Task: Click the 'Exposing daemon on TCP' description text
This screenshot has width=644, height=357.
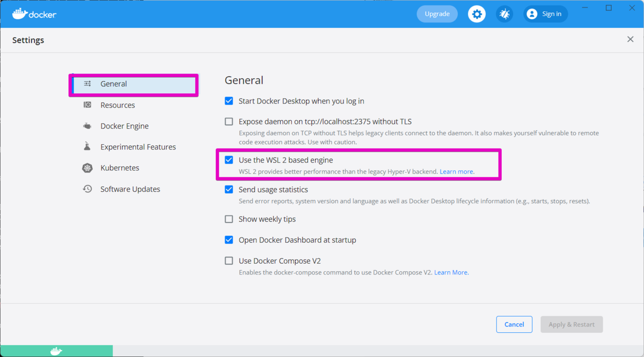Action: 419,137
